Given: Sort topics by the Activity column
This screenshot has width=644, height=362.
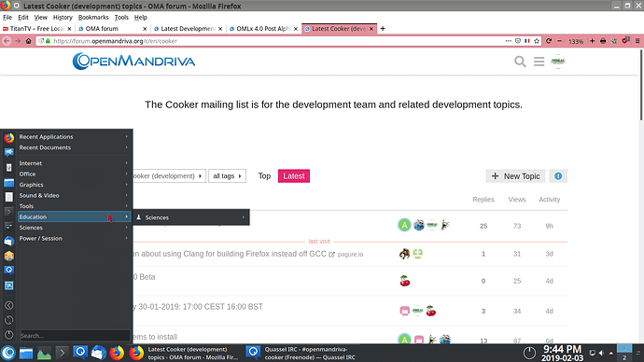Looking at the screenshot, I should (549, 200).
